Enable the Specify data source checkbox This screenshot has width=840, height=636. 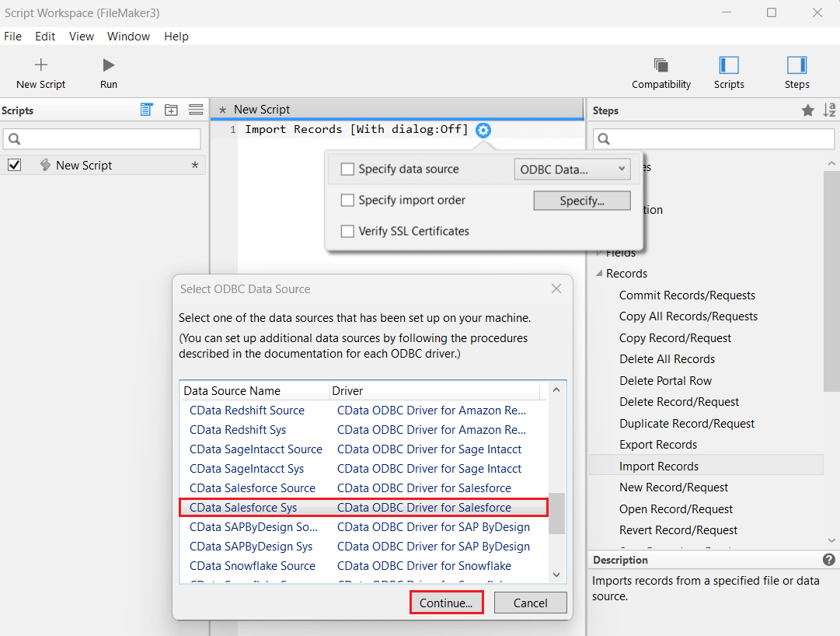347,169
